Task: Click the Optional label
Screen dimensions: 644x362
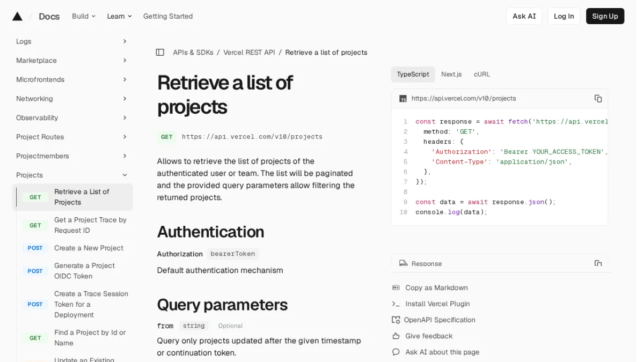Action: click(x=230, y=326)
